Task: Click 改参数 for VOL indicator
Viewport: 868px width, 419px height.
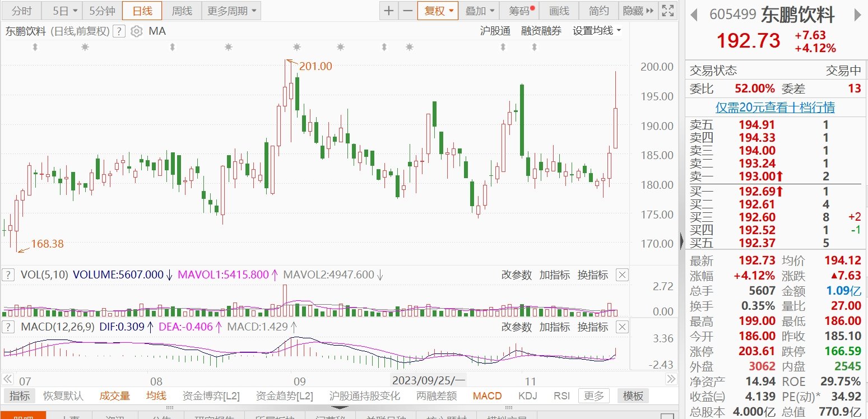Action: click(516, 274)
